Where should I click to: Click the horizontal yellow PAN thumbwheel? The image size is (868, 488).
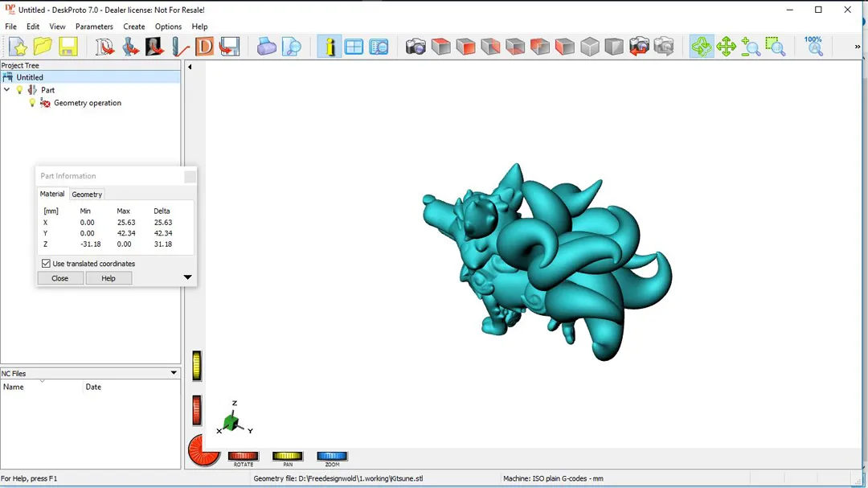pos(287,456)
